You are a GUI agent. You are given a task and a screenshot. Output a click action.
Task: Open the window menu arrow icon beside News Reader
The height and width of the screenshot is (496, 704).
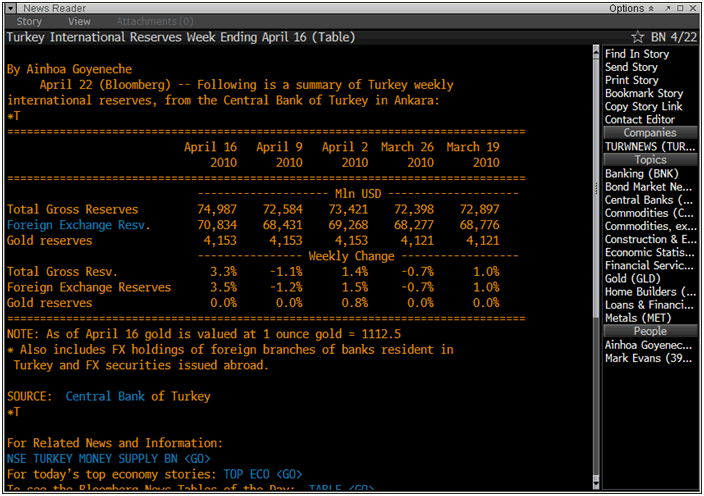pos(12,8)
